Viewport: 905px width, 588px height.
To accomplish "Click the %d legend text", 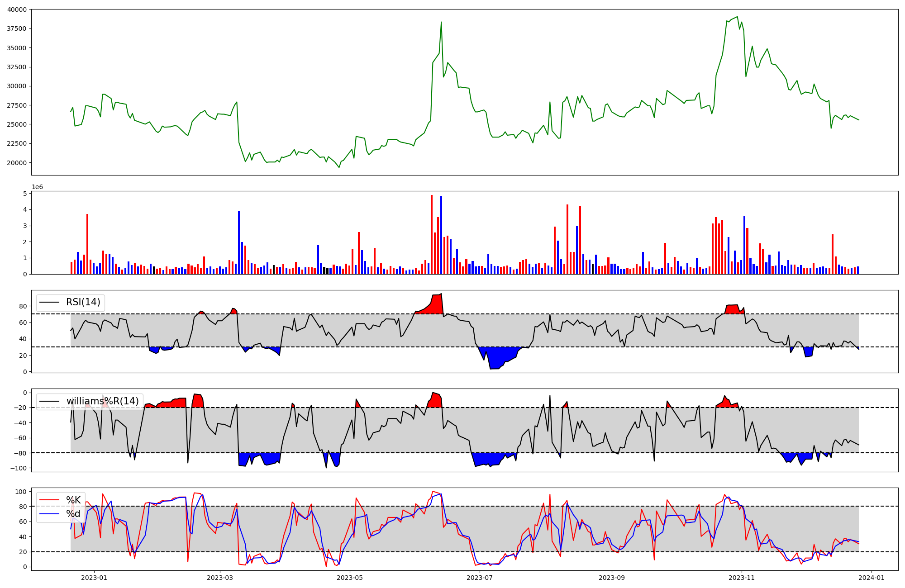I will [x=73, y=514].
